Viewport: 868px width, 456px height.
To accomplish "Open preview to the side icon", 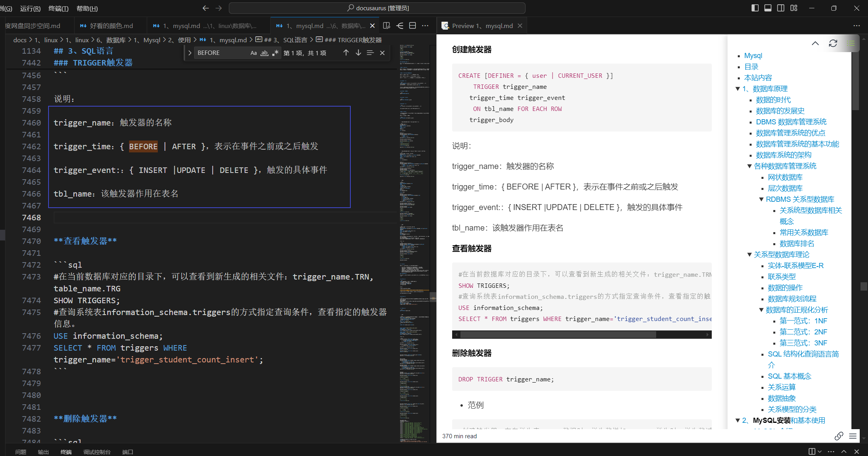I will (x=387, y=26).
